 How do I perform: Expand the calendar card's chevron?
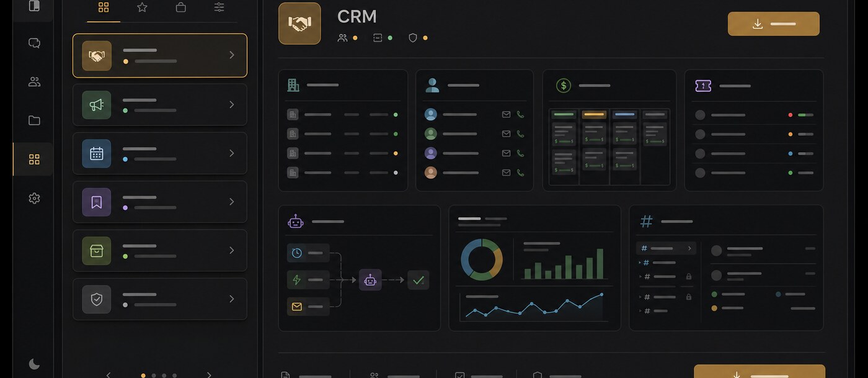point(231,153)
